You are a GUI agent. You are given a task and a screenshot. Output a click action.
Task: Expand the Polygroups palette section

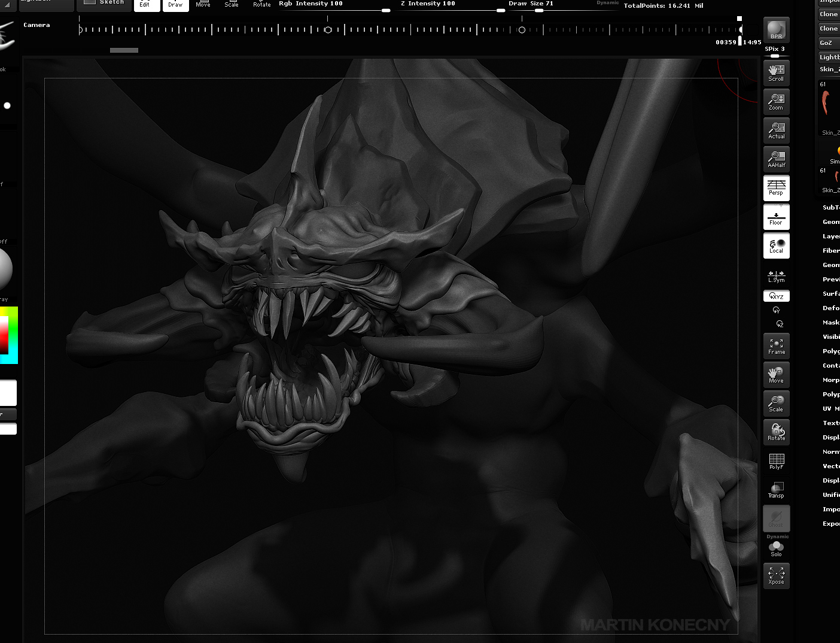(x=830, y=351)
